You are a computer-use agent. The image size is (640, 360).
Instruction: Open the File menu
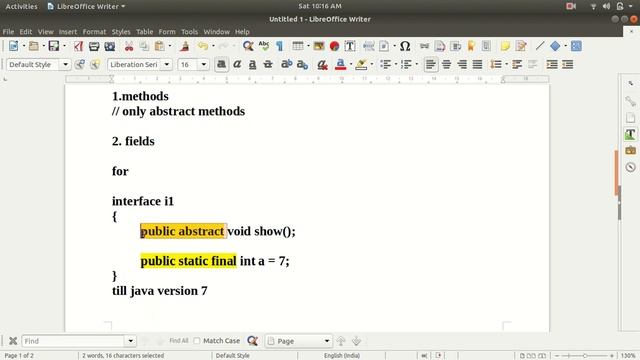8,32
